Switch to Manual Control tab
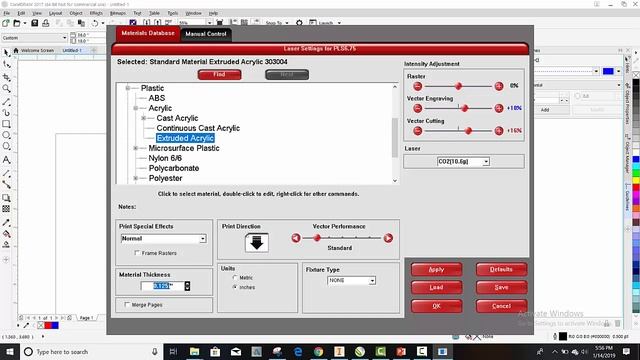640x360 pixels. point(206,34)
